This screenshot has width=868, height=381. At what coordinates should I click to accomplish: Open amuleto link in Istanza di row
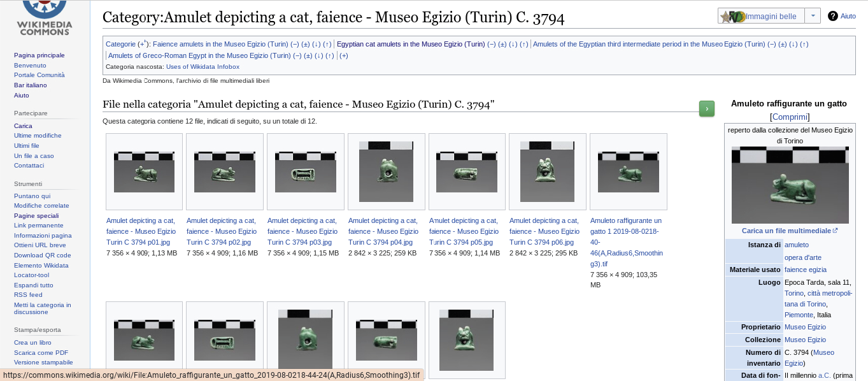(x=796, y=245)
